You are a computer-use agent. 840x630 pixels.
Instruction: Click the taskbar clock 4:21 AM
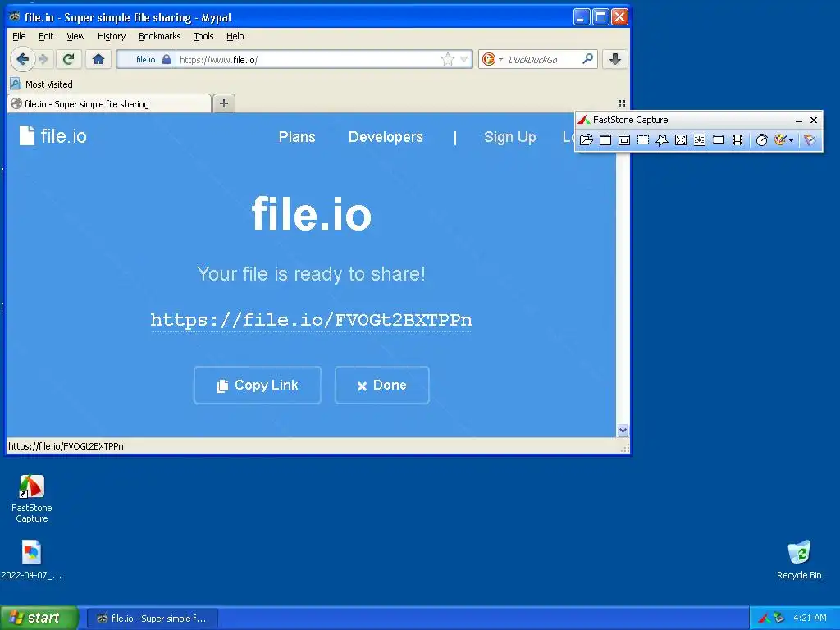[810, 618]
